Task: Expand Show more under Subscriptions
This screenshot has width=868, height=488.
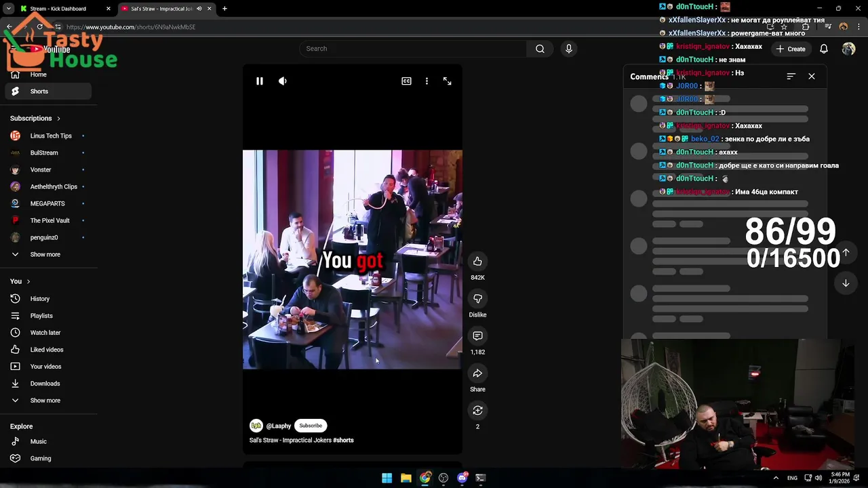Action: tap(48, 254)
